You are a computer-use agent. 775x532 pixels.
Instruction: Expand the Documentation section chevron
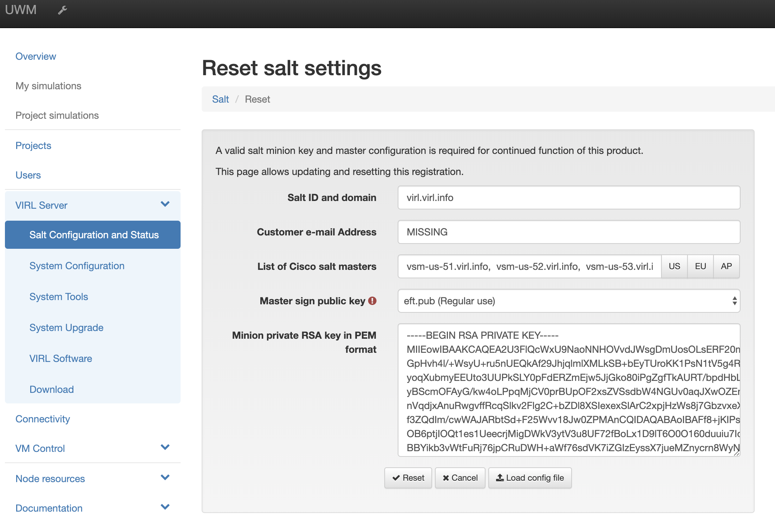coord(165,507)
